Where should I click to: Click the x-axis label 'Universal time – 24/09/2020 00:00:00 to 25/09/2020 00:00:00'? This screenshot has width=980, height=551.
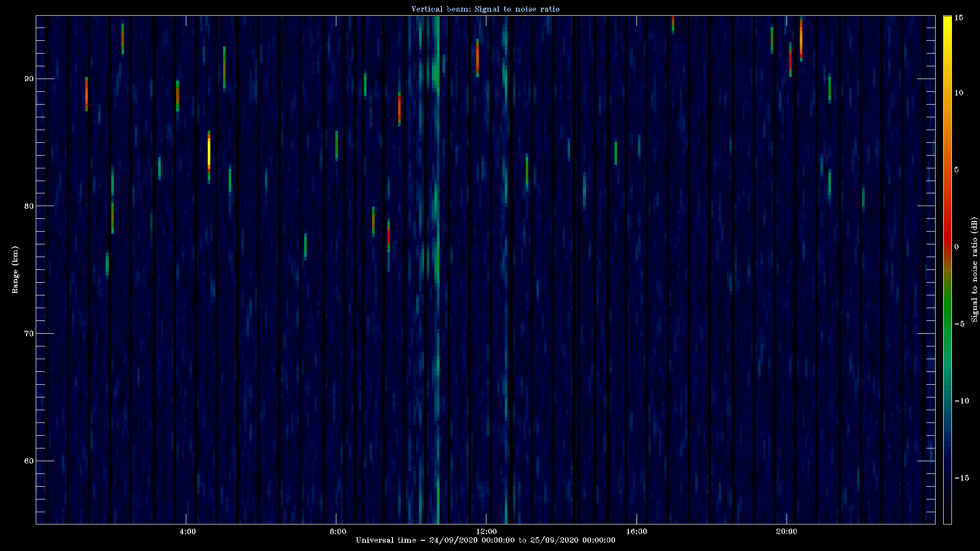pos(485,540)
